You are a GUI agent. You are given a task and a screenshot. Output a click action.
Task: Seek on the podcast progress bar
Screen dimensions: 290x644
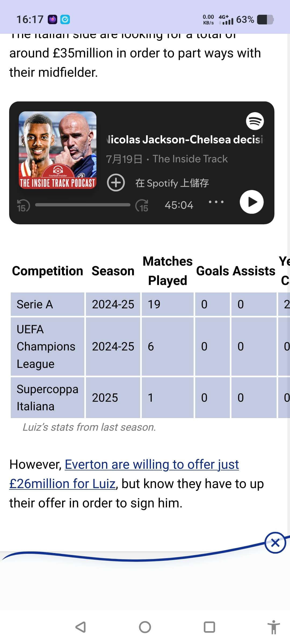click(x=83, y=205)
